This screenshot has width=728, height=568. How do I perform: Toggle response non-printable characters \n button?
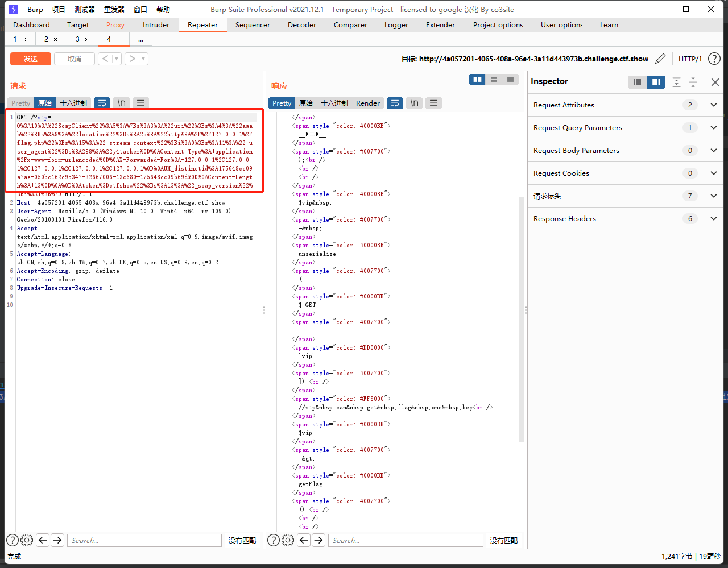pyautogui.click(x=414, y=103)
